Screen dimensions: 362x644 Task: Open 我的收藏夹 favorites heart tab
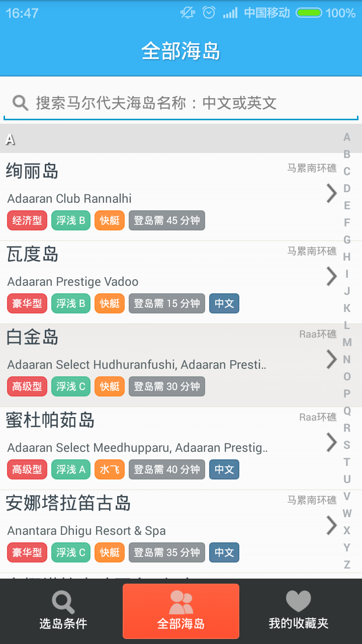(x=299, y=611)
